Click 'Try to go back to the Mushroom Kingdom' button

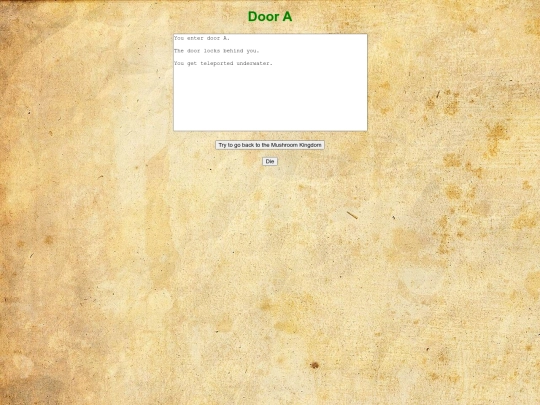270,145
